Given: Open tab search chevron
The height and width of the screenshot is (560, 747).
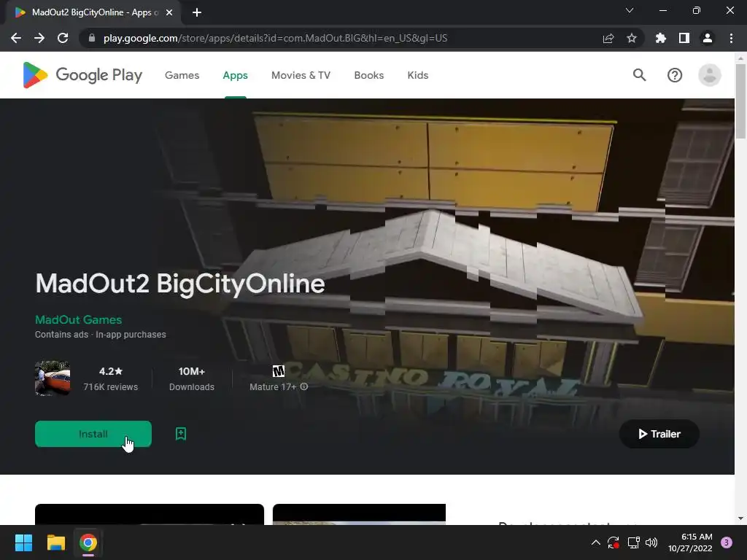Looking at the screenshot, I should coord(630,10).
